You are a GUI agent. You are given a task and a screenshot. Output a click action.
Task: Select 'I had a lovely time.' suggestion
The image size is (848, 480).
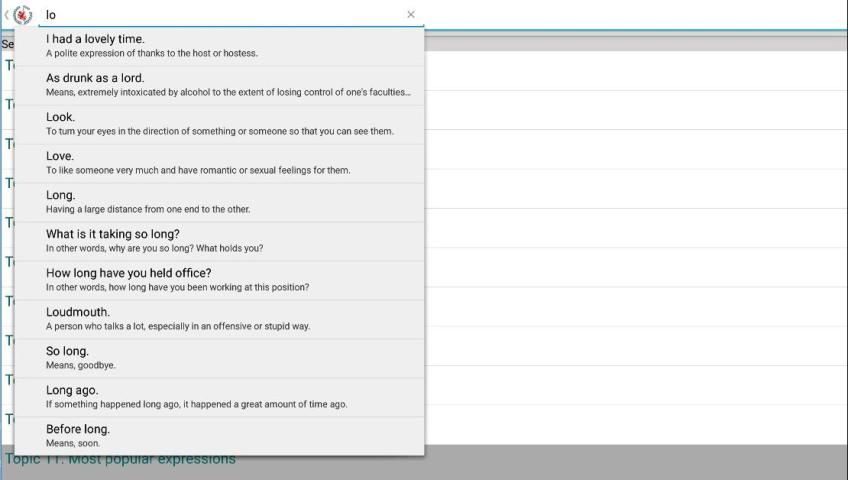[95, 39]
